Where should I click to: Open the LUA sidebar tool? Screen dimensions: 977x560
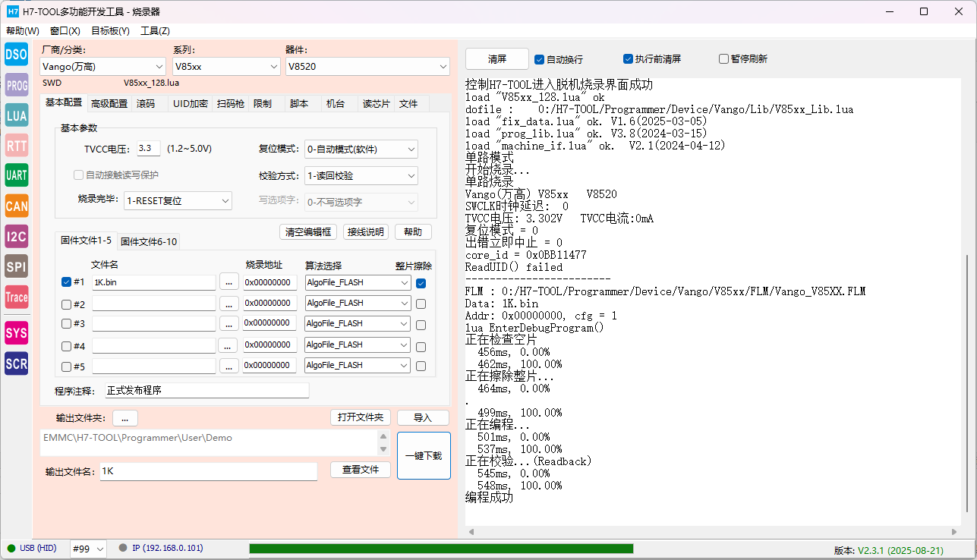pos(16,115)
